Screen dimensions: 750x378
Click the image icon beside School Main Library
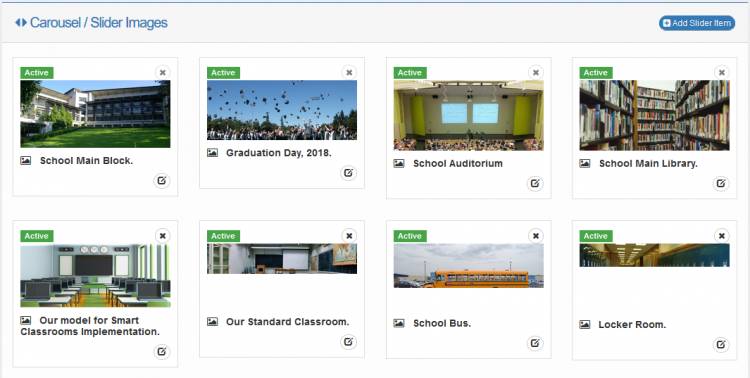585,163
